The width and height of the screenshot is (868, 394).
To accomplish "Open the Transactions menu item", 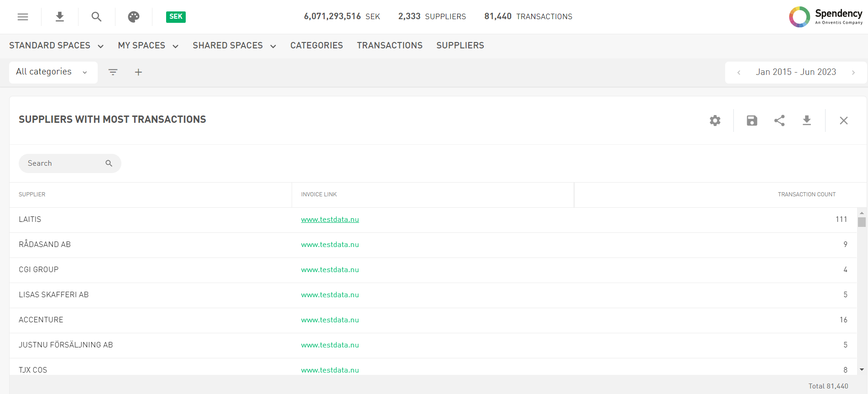I will click(389, 46).
